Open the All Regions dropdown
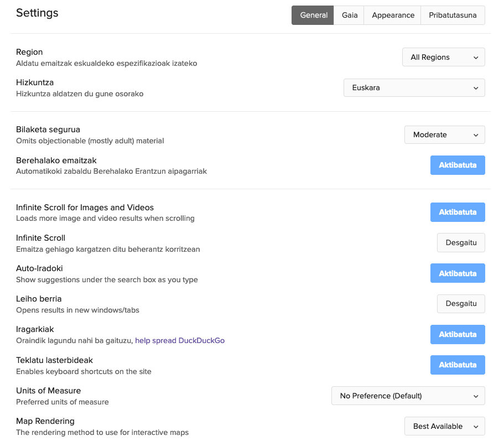The image size is (504, 446). 443,58
